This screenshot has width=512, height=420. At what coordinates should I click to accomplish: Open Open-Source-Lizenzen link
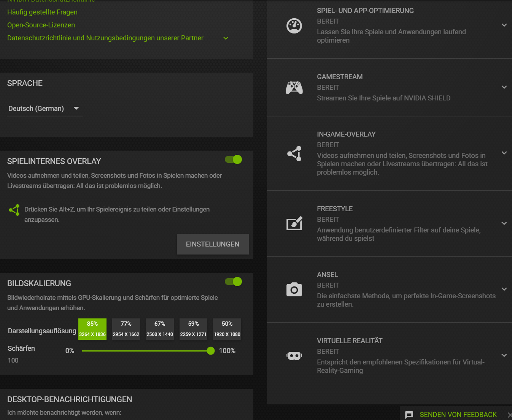coord(41,25)
